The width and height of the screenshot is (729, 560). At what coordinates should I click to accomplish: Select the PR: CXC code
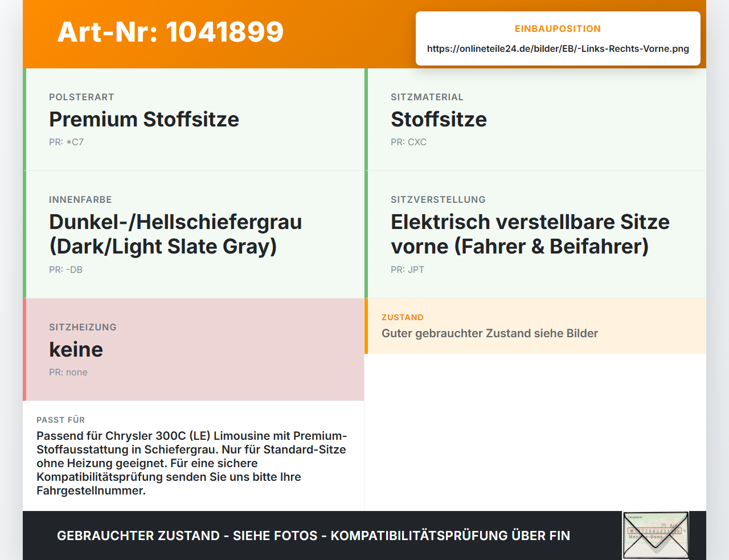pos(408,142)
